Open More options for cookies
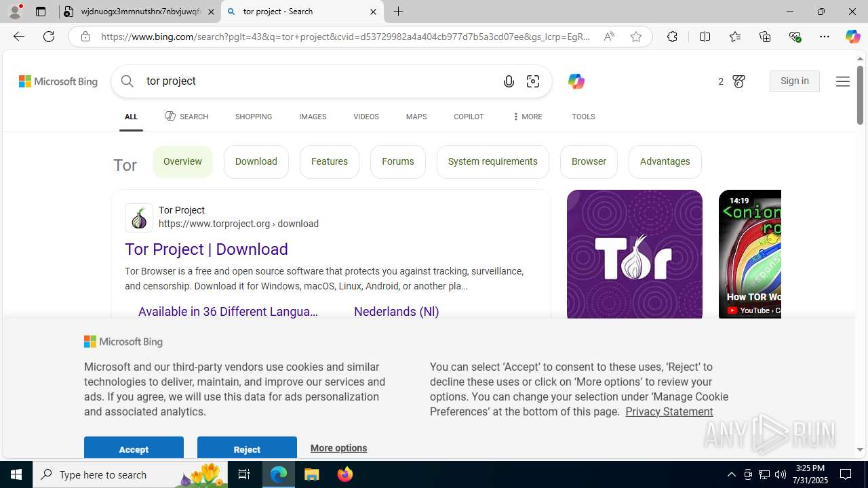Screen dimensions: 868x488 click(x=338, y=448)
